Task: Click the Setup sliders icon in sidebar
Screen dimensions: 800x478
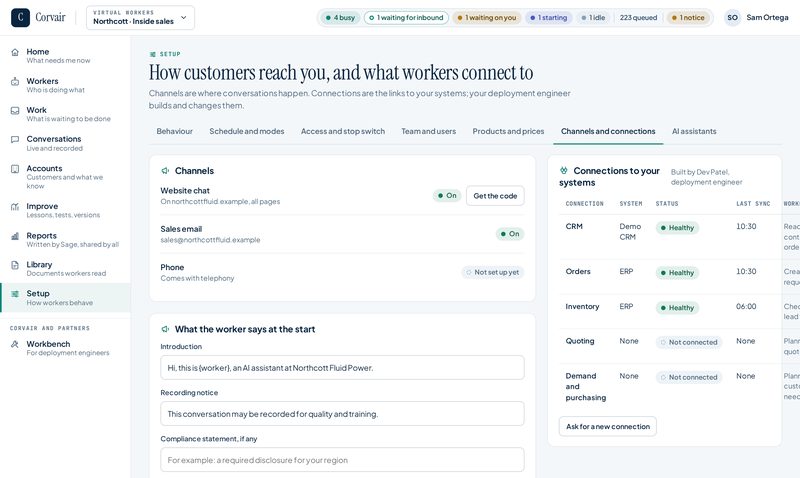Action: 15,294
